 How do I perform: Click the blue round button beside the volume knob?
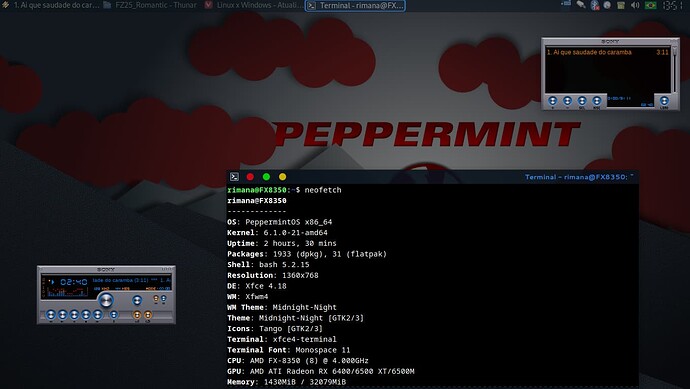pyautogui.click(x=137, y=301)
